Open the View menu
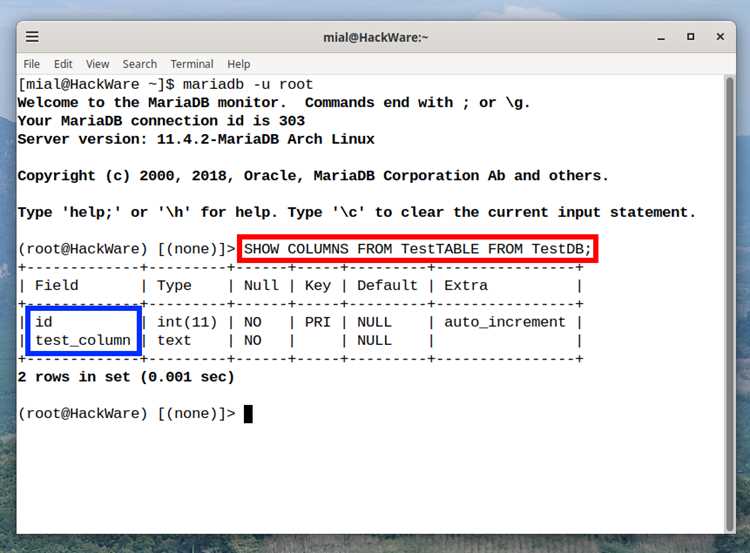 (98, 64)
